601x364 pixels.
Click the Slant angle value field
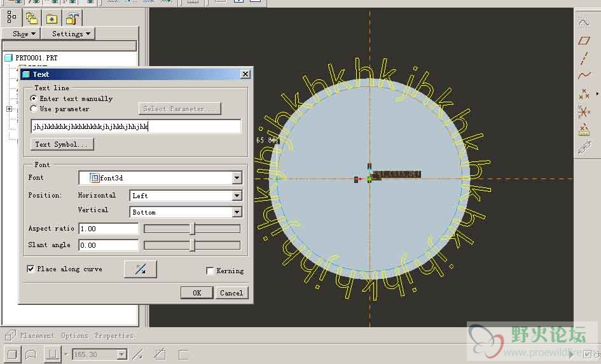pos(109,245)
